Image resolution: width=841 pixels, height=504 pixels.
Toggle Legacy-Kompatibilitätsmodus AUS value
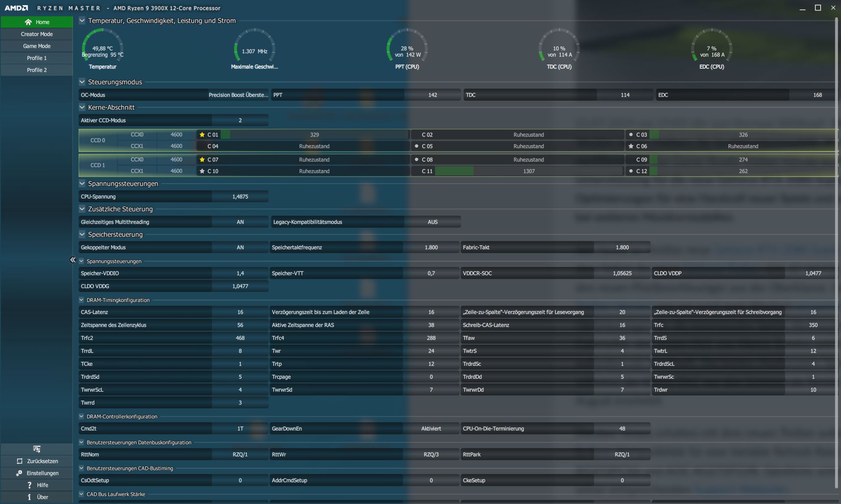(x=432, y=222)
